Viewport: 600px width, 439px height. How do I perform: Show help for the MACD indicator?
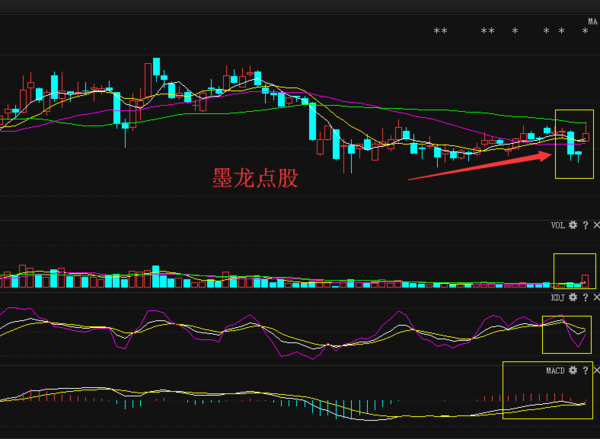[585, 370]
